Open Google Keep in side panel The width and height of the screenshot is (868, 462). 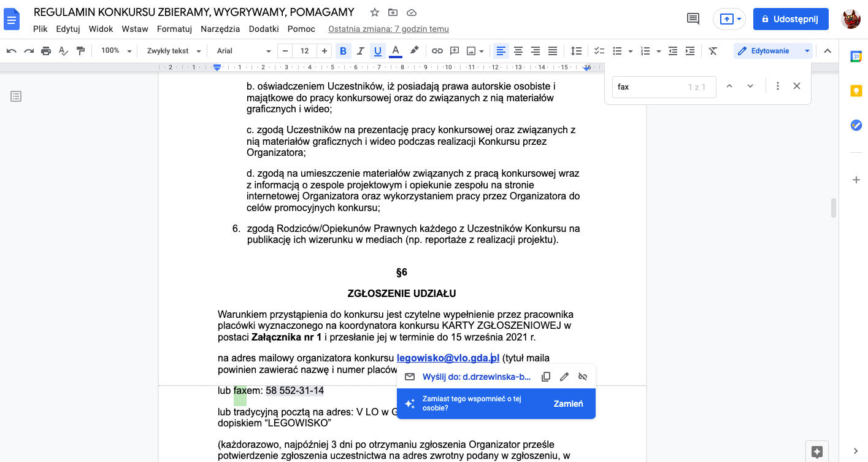(x=856, y=91)
